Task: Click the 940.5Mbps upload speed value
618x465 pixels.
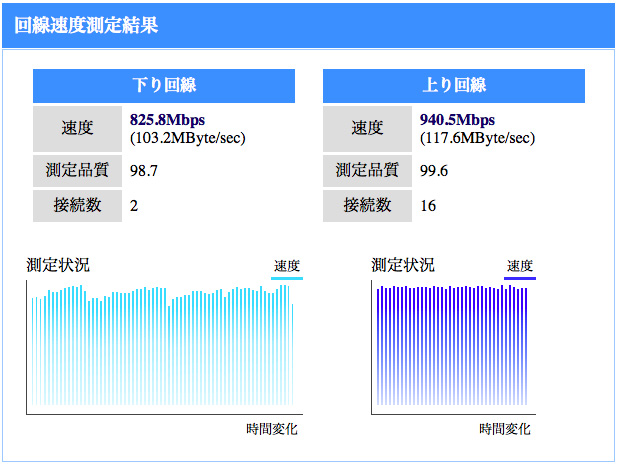Action: pos(457,120)
